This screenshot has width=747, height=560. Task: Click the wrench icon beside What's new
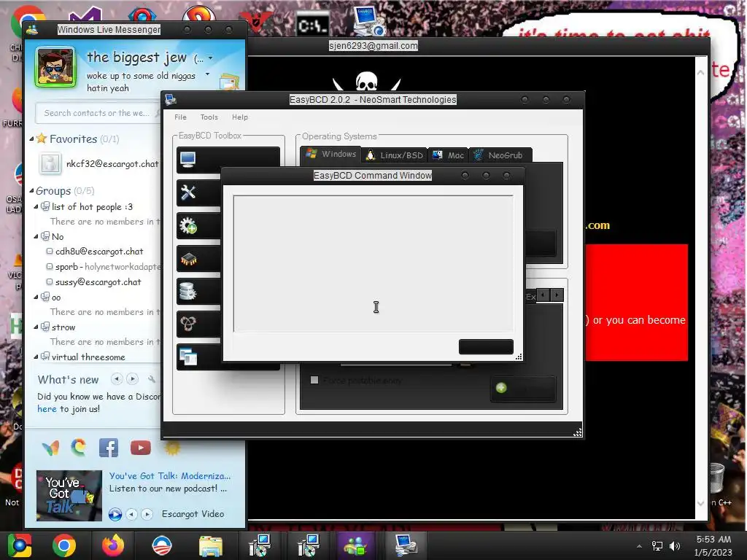point(152,379)
